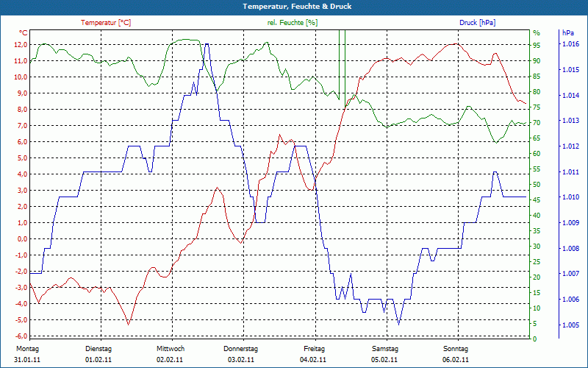Select '1.007' on the pressure axis

pyautogui.click(x=570, y=274)
